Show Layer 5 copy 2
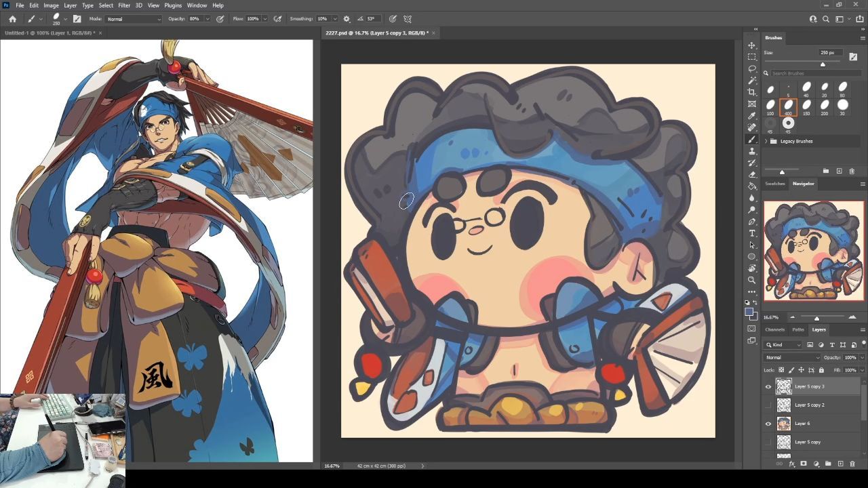This screenshot has width=868, height=488. [x=768, y=405]
